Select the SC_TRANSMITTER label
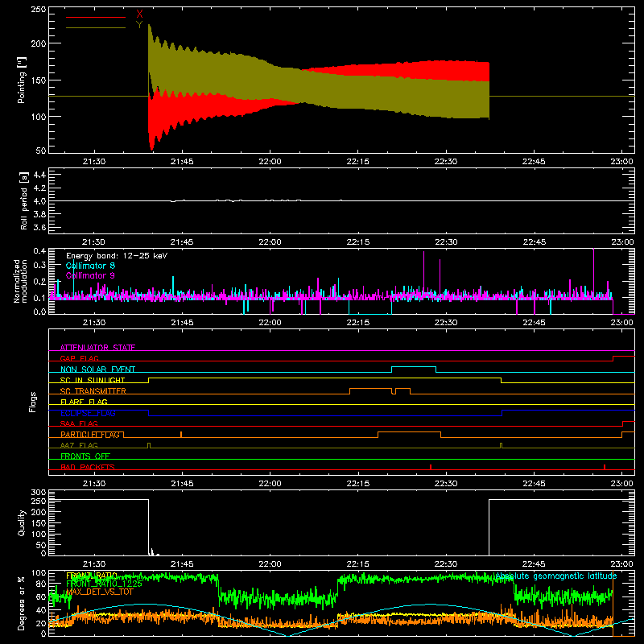Screen dimensions: 644x644 [x=93, y=390]
